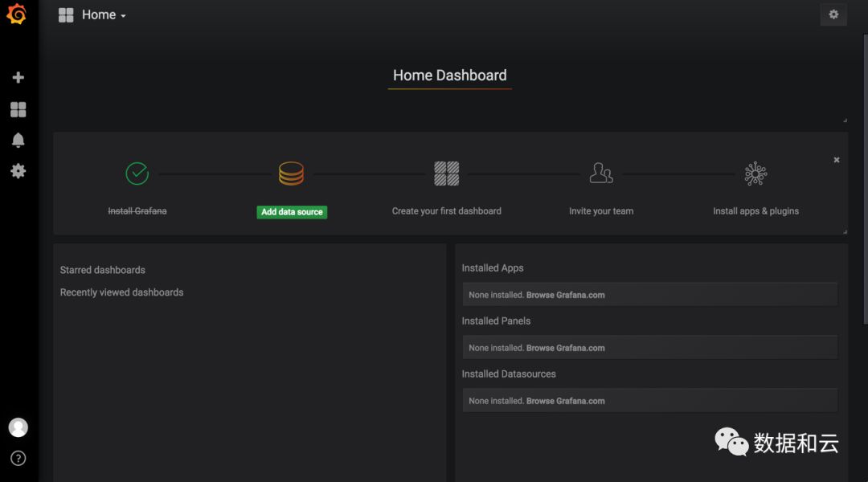Click the Installed Apps heading

(x=493, y=268)
